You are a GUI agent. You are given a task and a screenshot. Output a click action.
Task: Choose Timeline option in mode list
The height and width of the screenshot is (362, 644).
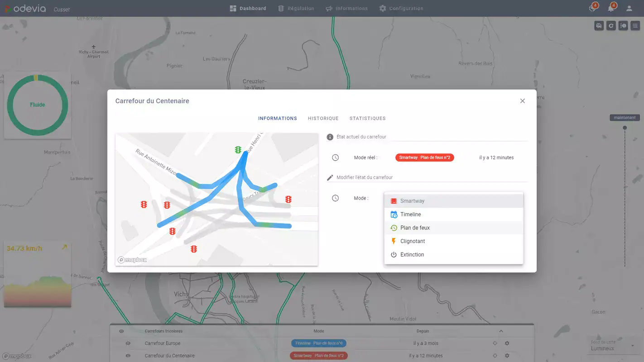point(410,214)
